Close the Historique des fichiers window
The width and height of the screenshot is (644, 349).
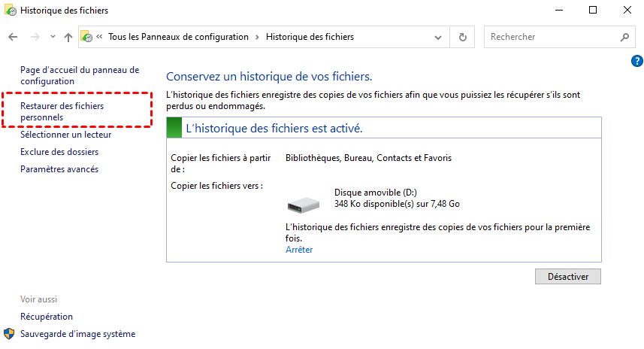(x=627, y=10)
